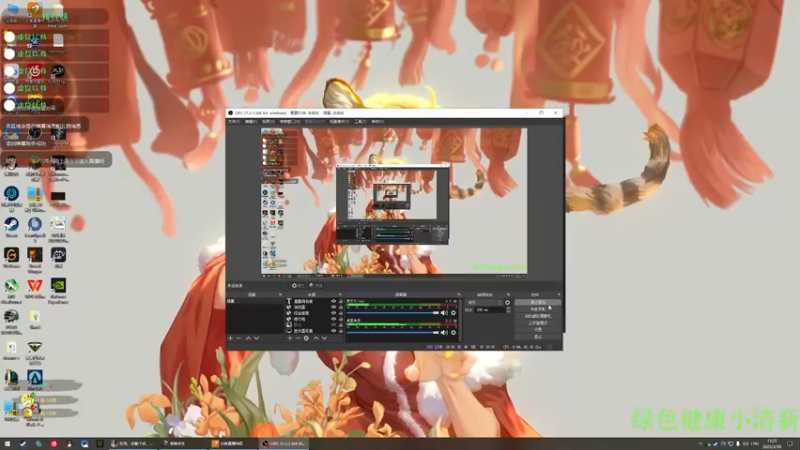Remove the selected scene with the minus icon
The image size is (800, 450).
click(239, 338)
